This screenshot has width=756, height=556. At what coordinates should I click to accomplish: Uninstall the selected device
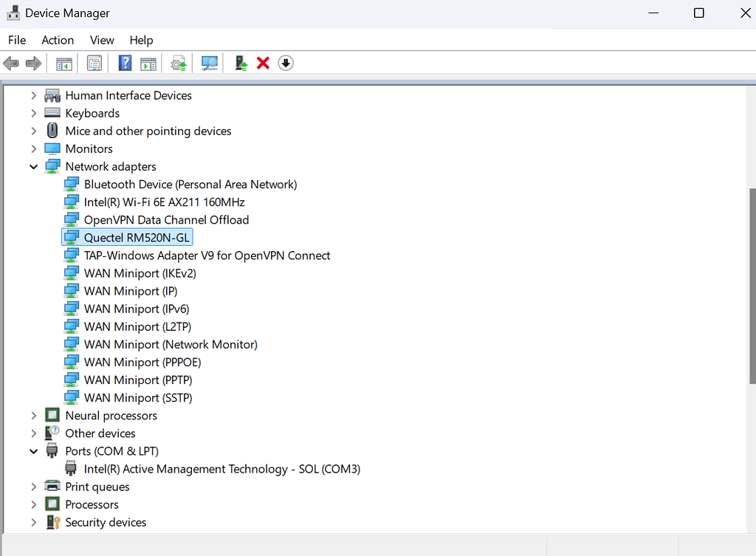point(263,63)
